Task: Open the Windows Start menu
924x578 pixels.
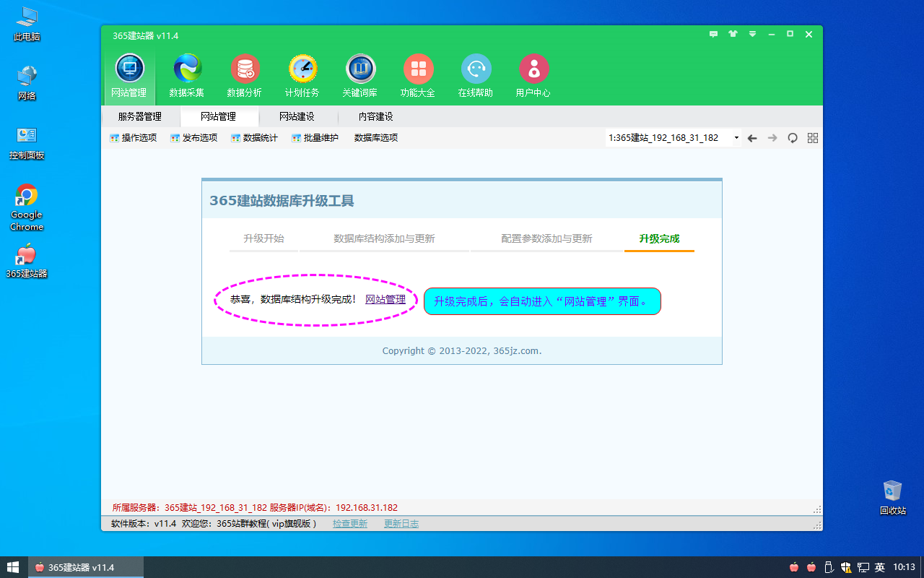Action: point(13,567)
